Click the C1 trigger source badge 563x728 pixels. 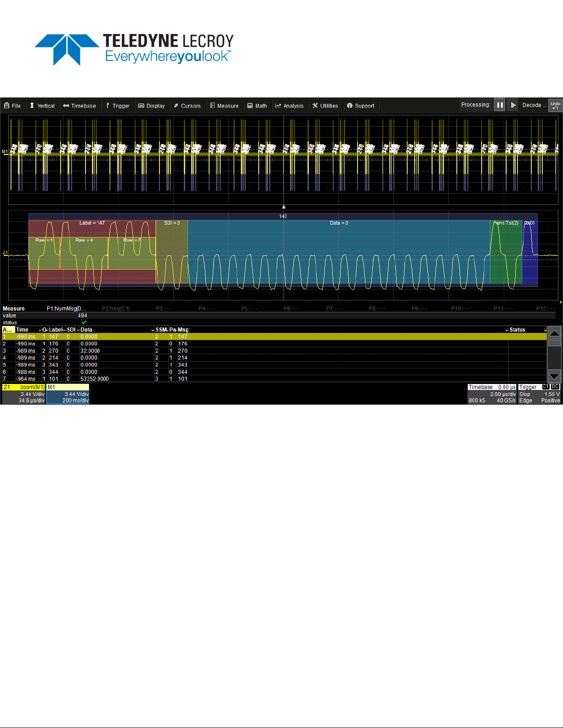pos(546,387)
